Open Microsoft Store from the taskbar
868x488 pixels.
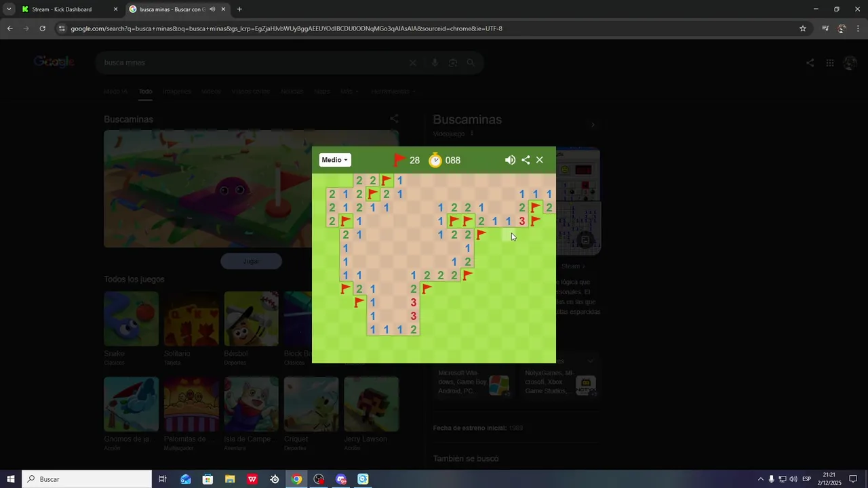click(x=208, y=479)
